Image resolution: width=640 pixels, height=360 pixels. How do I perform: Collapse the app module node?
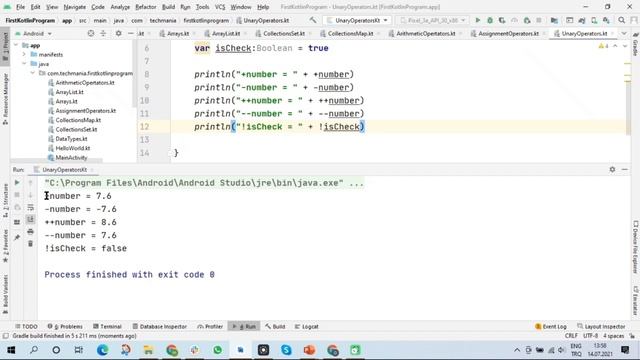(x=16, y=45)
